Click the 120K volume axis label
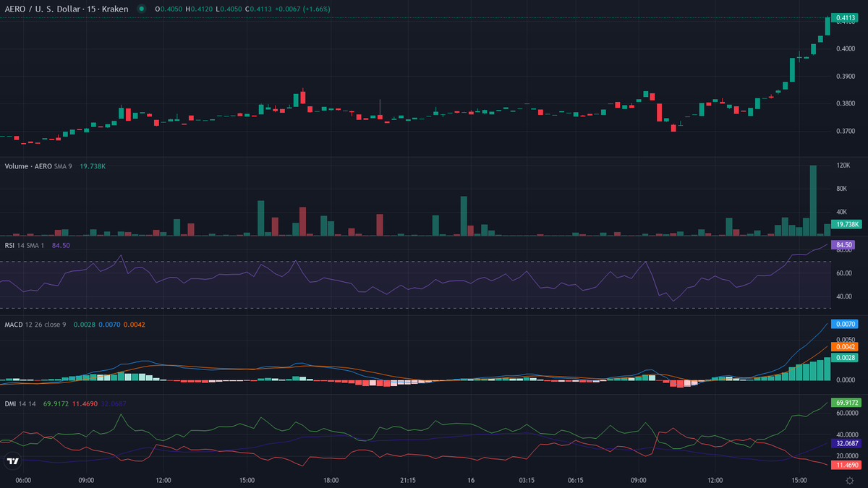Image resolution: width=868 pixels, height=488 pixels. tap(843, 166)
